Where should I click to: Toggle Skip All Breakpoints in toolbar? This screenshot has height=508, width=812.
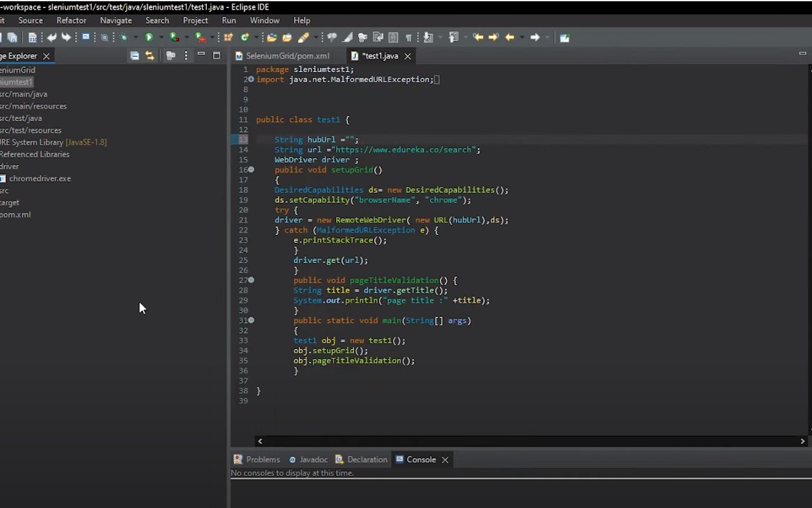tap(104, 38)
